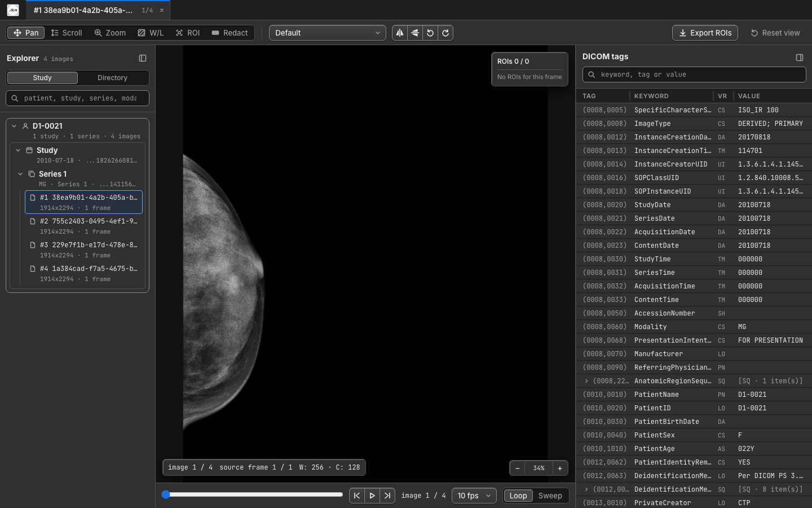The width and height of the screenshot is (812, 508).
Task: Switch to Directory view toggle
Action: point(112,78)
